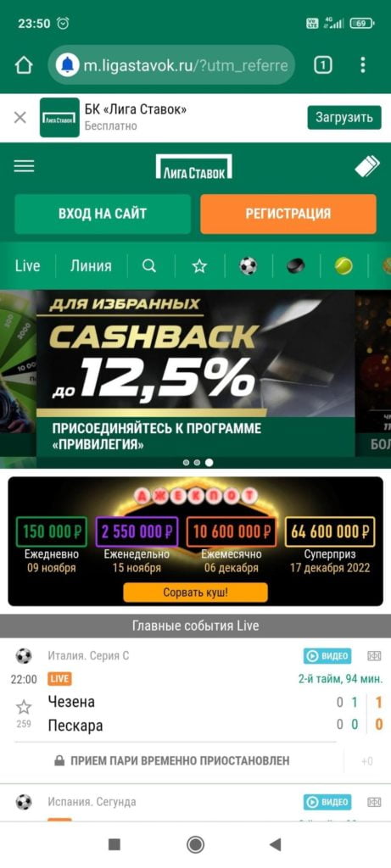Open the hamburger menu
Screen dimensions: 391x868
(x=24, y=166)
